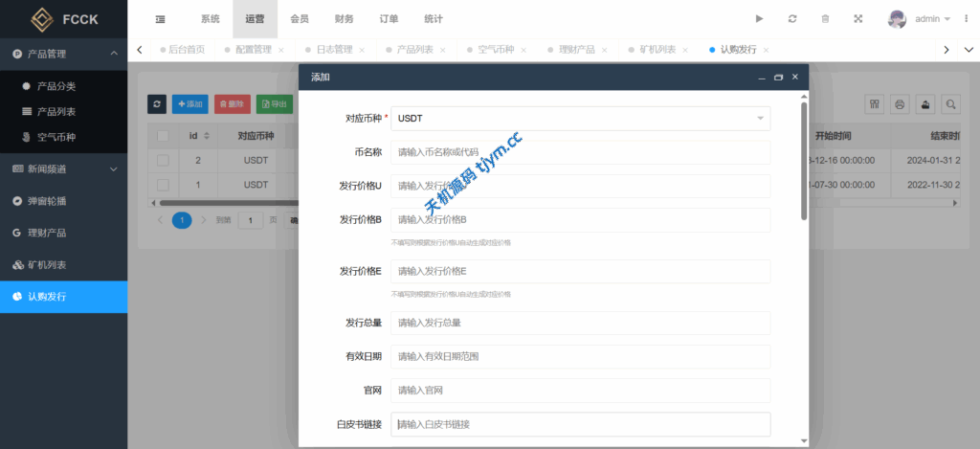Close the 空气币种 tab
The width and height of the screenshot is (980, 449).
(x=523, y=50)
